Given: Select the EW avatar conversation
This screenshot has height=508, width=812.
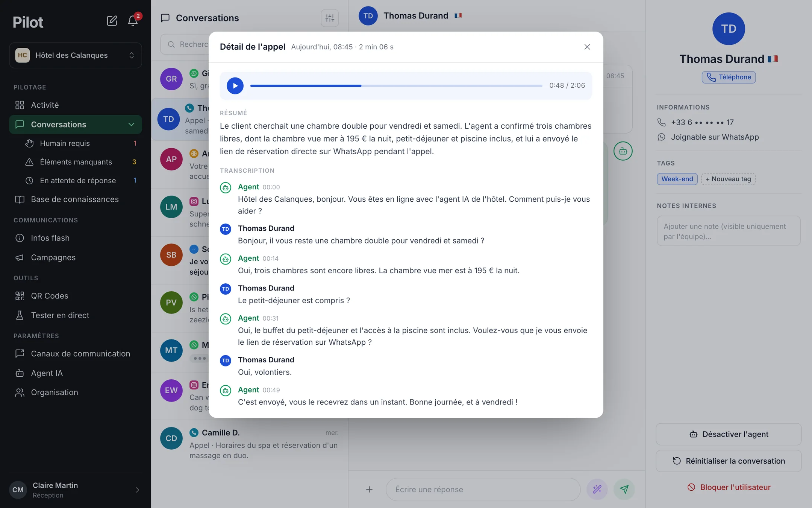Looking at the screenshot, I should coord(171,391).
